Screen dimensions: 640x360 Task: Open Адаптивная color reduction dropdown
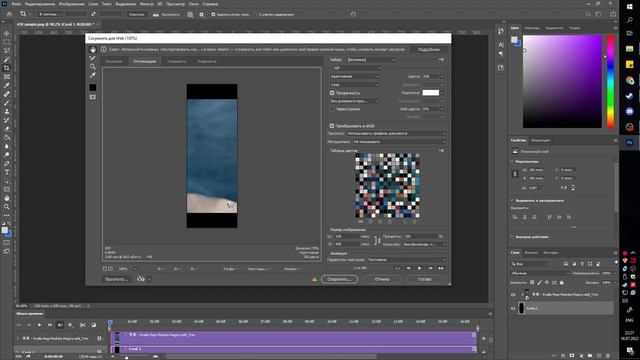[x=354, y=76]
